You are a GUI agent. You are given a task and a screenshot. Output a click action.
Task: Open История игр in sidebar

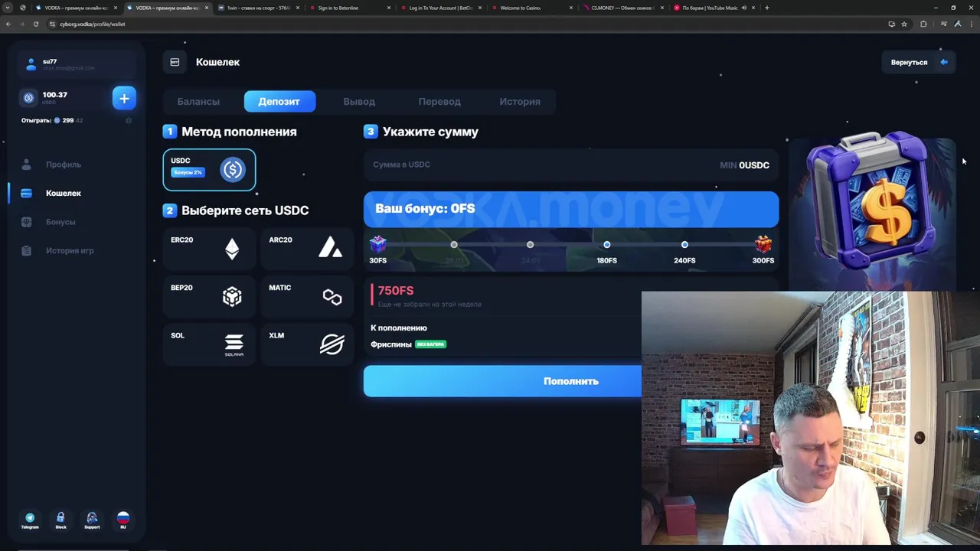point(69,250)
